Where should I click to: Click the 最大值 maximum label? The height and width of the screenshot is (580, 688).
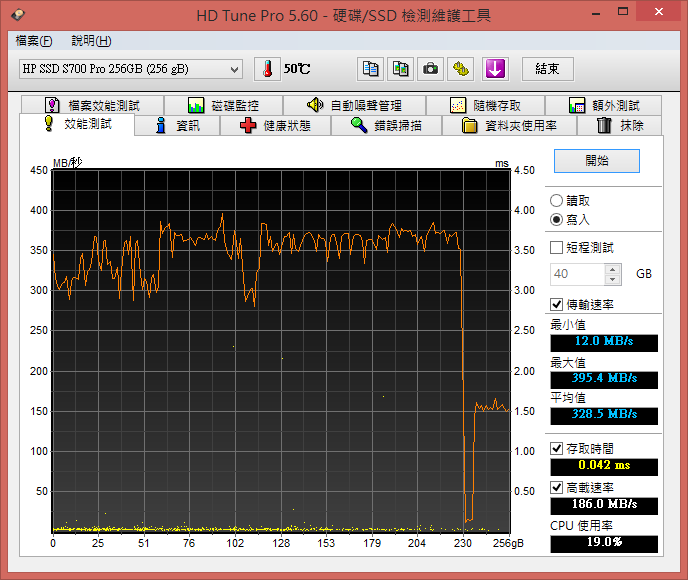(x=568, y=363)
